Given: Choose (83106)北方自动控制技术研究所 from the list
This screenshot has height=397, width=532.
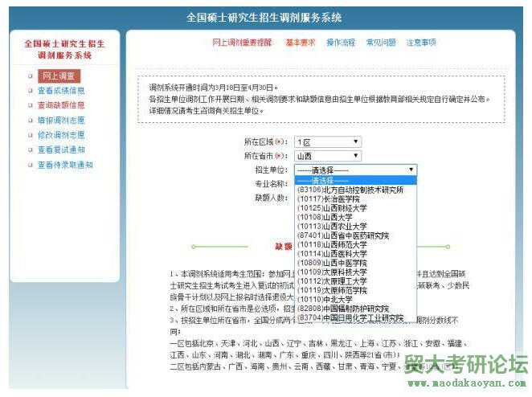Looking at the screenshot, I should pyautogui.click(x=355, y=190).
